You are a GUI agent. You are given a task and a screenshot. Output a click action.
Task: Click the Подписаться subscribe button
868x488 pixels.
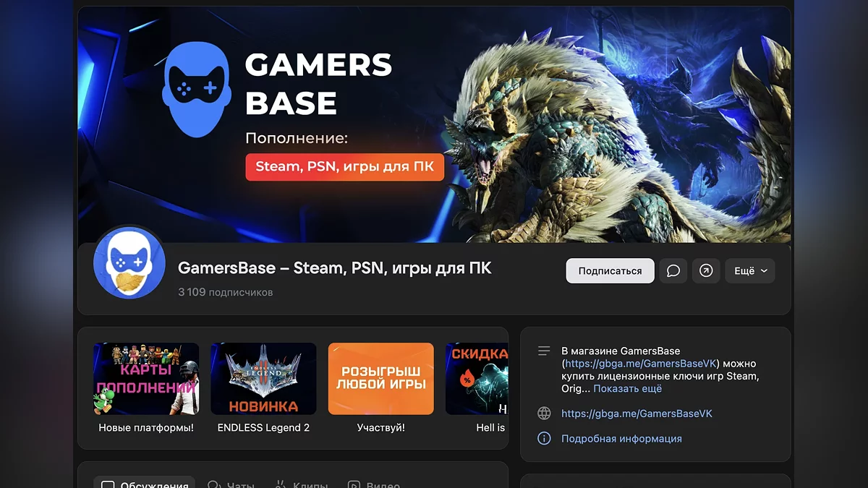(610, 271)
